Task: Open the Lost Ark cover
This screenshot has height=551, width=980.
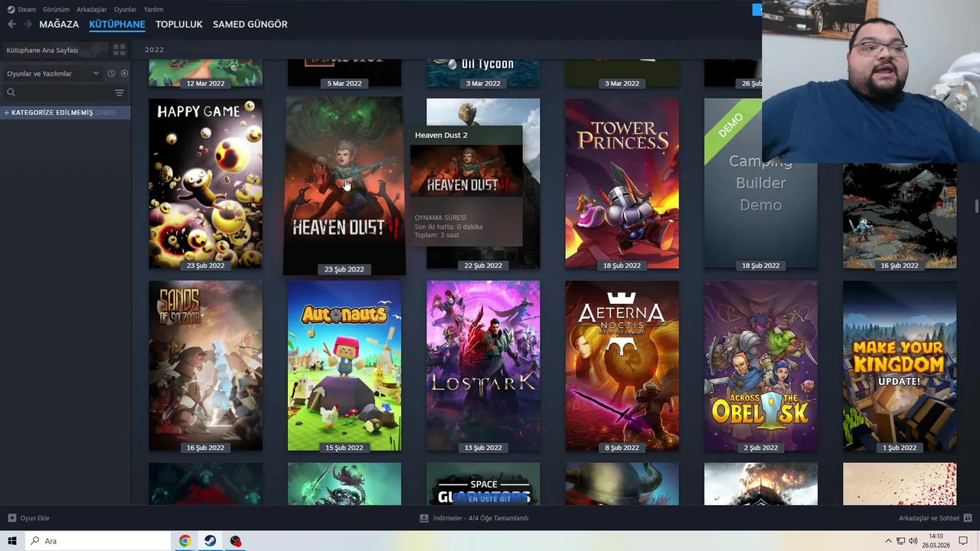Action: click(x=483, y=365)
